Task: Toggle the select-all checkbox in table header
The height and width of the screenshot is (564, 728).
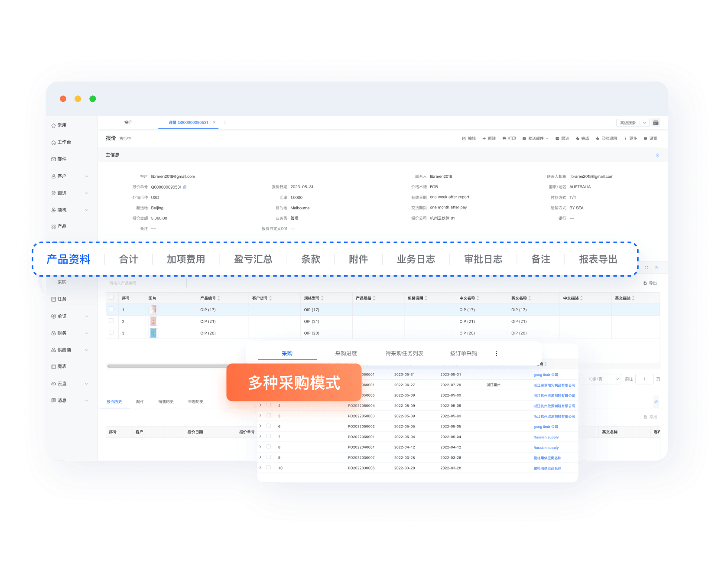Action: (x=111, y=297)
